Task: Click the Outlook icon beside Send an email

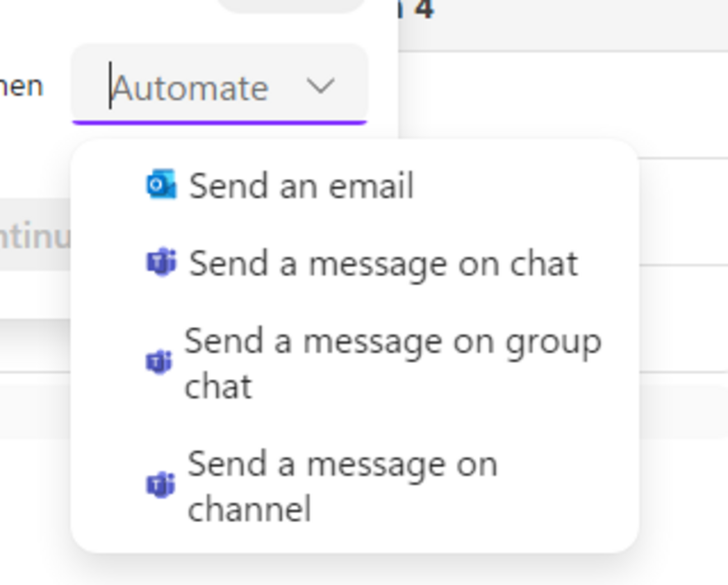Action: [161, 185]
